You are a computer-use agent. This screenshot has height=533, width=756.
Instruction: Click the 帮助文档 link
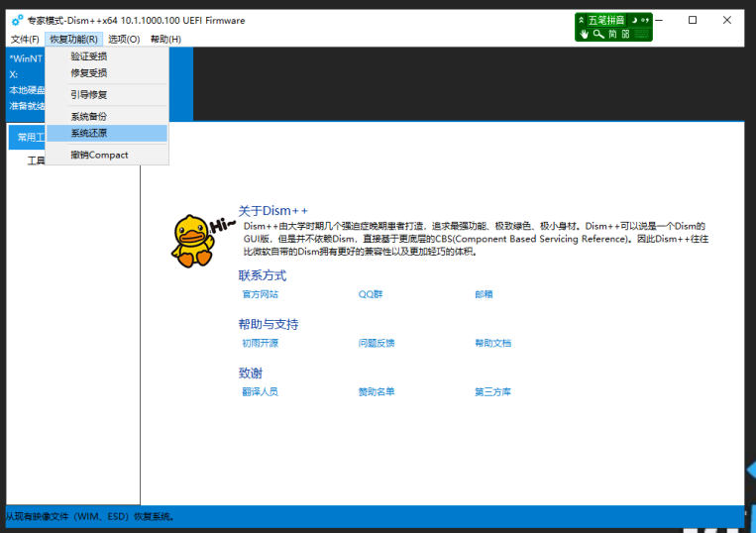click(x=492, y=343)
